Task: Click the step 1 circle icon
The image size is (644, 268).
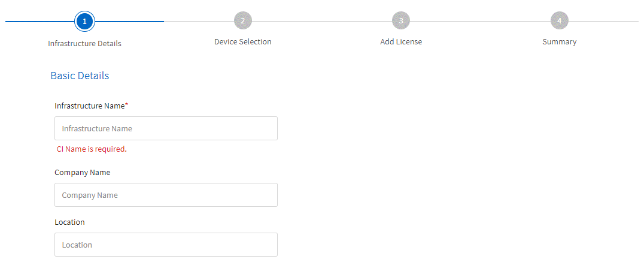Action: (84, 21)
